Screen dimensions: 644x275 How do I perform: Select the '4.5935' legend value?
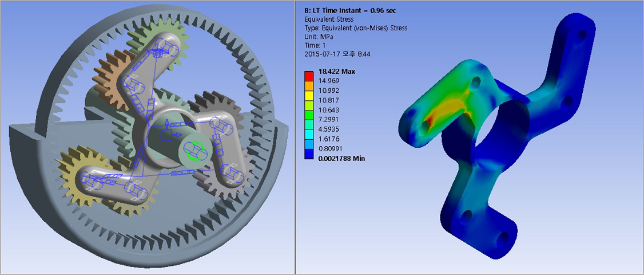329,129
